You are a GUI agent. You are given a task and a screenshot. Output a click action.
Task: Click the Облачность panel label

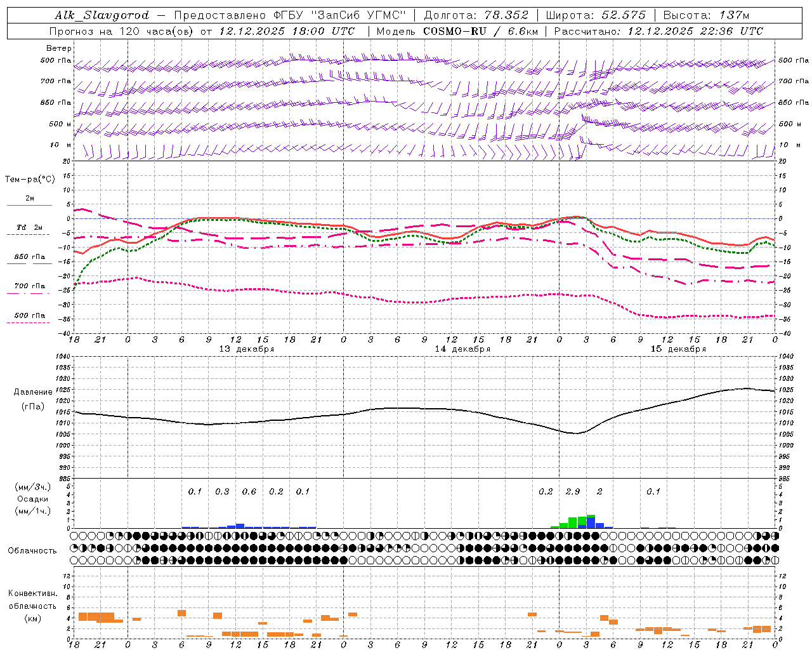pos(32,550)
